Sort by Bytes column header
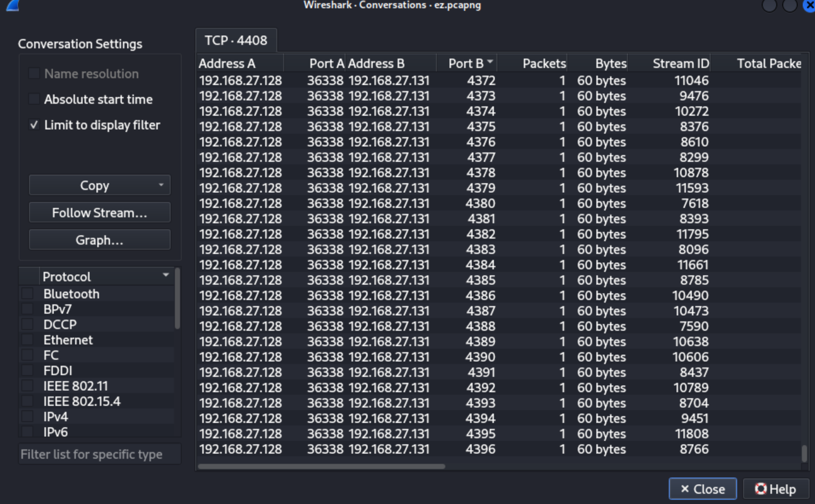The height and width of the screenshot is (504, 815). tap(597, 63)
